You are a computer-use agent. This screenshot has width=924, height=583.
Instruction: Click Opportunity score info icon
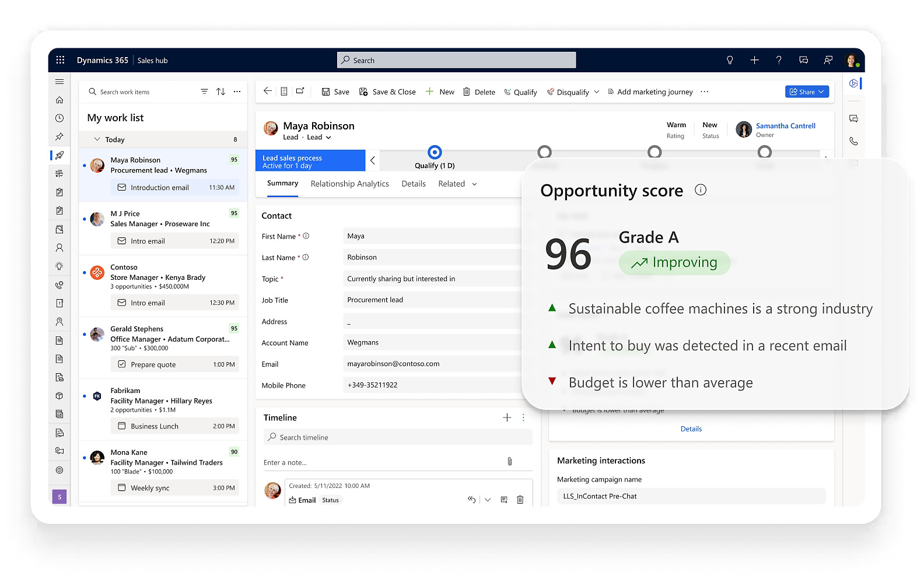coord(701,190)
